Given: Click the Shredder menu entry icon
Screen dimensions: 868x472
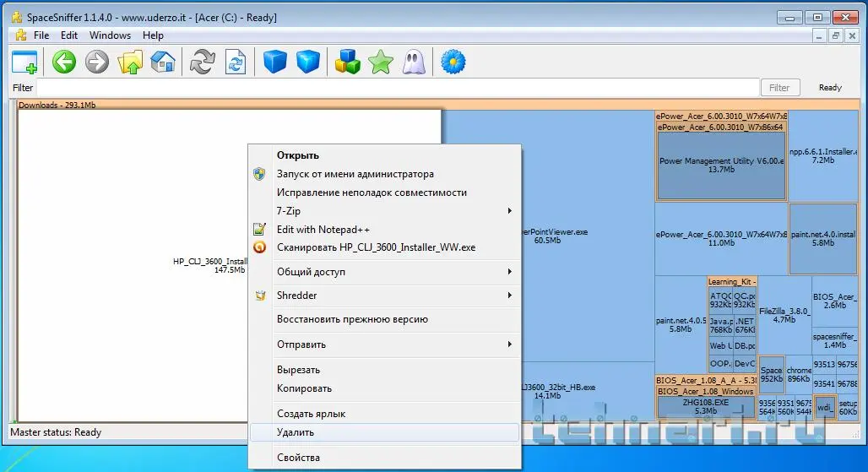Looking at the screenshot, I should pos(259,296).
